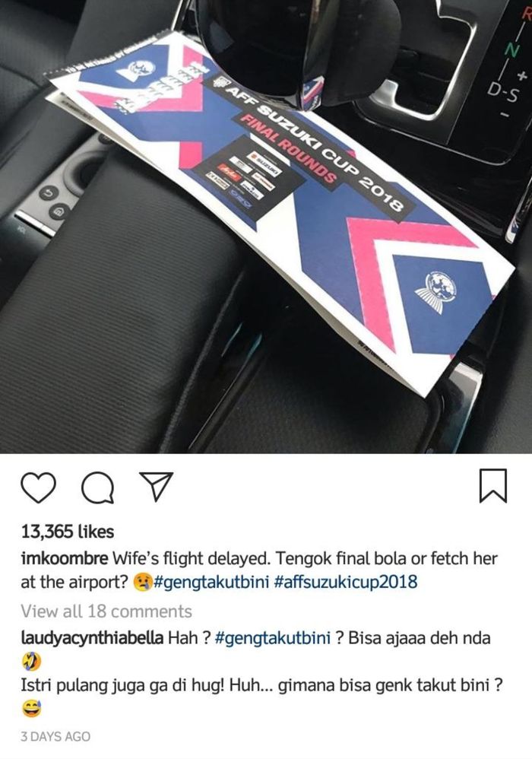The width and height of the screenshot is (532, 759).
Task: Tap the crying emoji in caption
Action: pyautogui.click(x=142, y=581)
